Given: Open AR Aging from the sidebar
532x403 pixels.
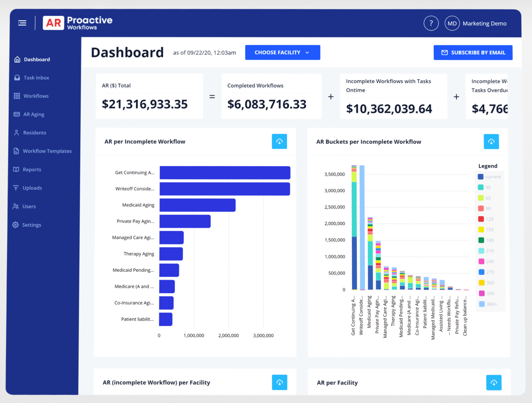Looking at the screenshot, I should point(34,114).
